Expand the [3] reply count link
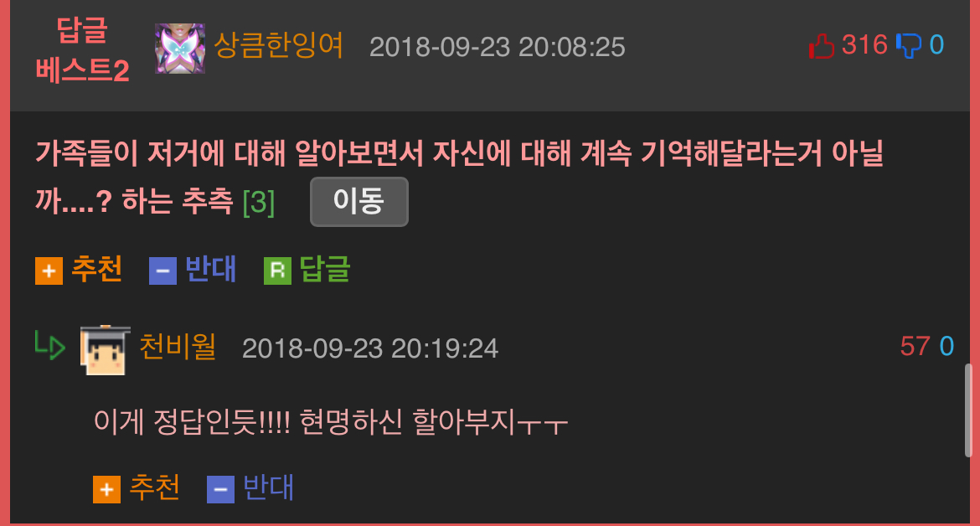Viewport: 980px width, 526px height. pyautogui.click(x=258, y=202)
